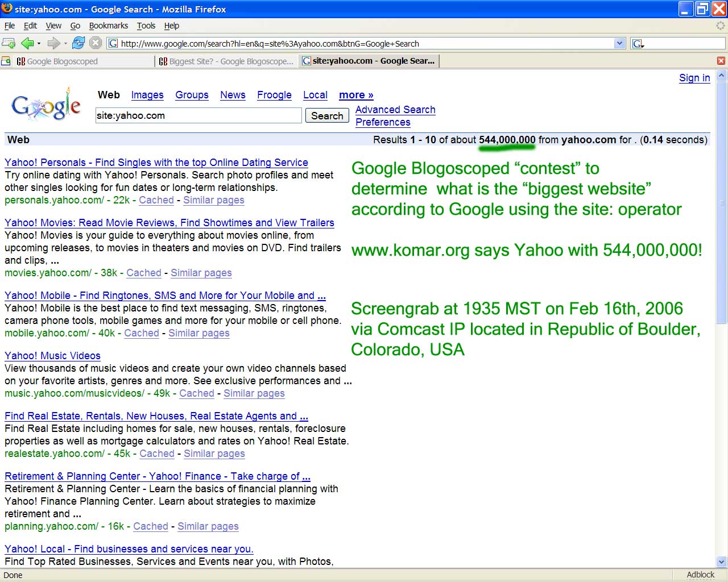Open Similar pages for personals.yahoo.com
Screen dimensions: 728x582
click(x=214, y=200)
